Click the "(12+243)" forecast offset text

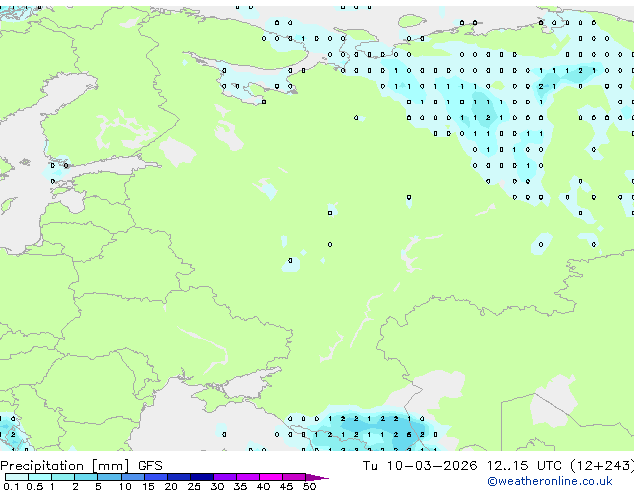[602, 466]
